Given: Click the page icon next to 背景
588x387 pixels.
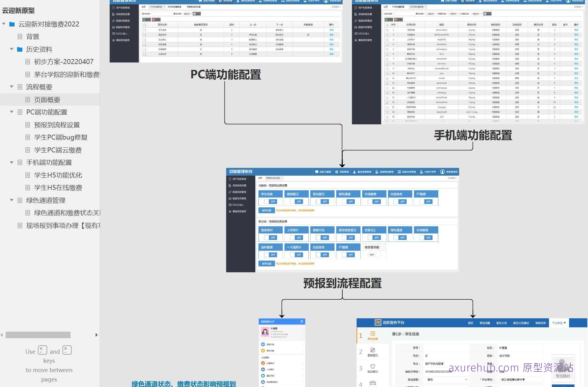Looking at the screenshot, I should coord(20,37).
